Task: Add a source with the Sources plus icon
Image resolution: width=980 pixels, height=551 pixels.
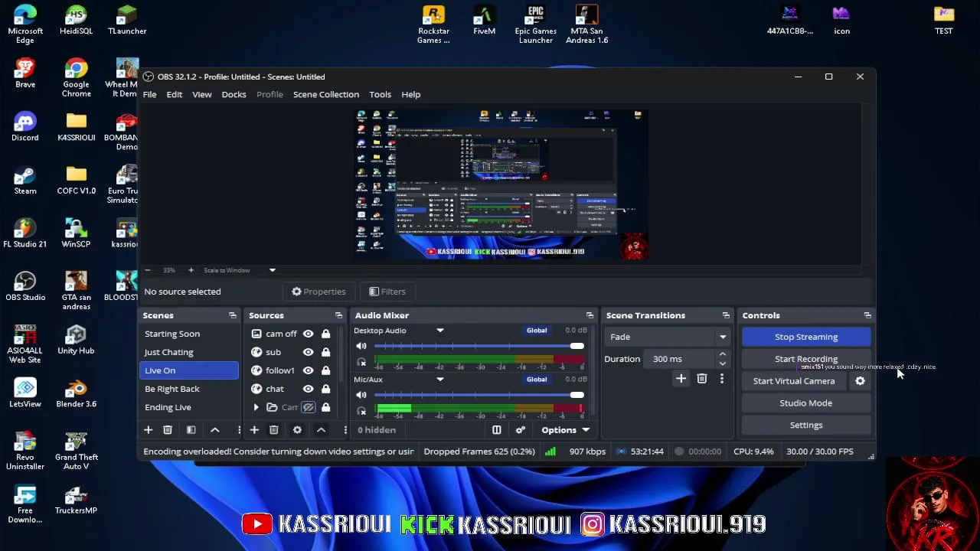Action: pos(254,430)
